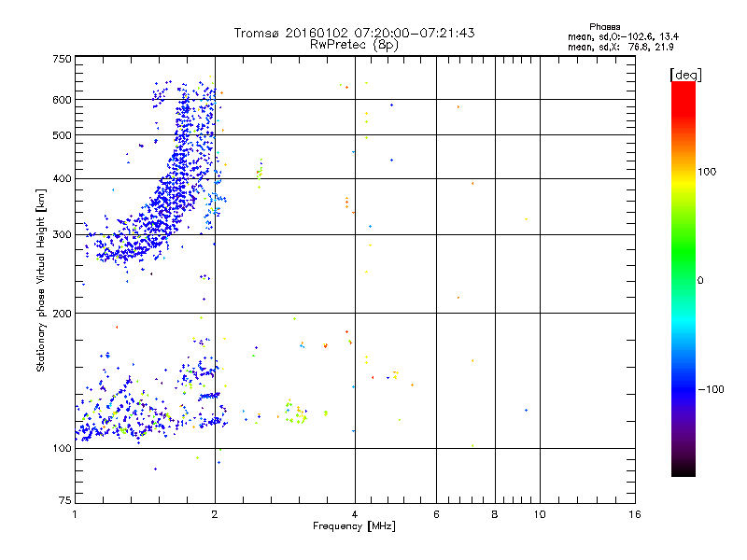Click the x-axis tick label '16'
The image size is (747, 560).
tap(635, 514)
